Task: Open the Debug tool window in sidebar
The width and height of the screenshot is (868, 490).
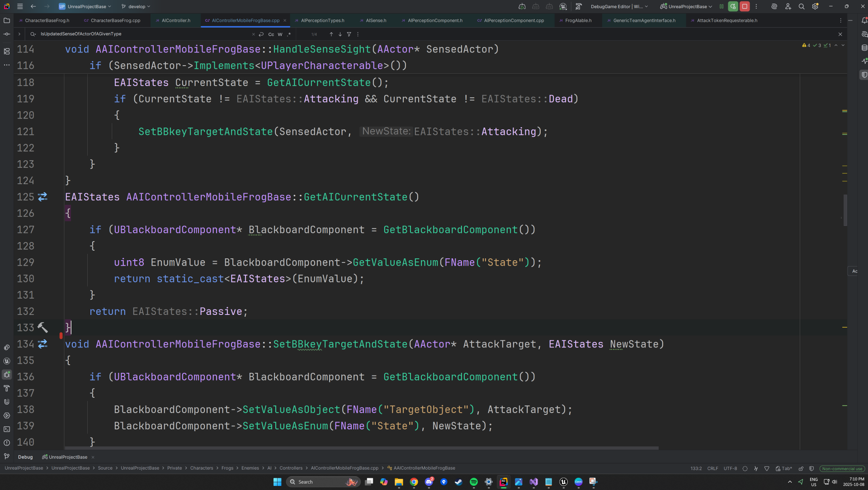Action: tap(7, 375)
